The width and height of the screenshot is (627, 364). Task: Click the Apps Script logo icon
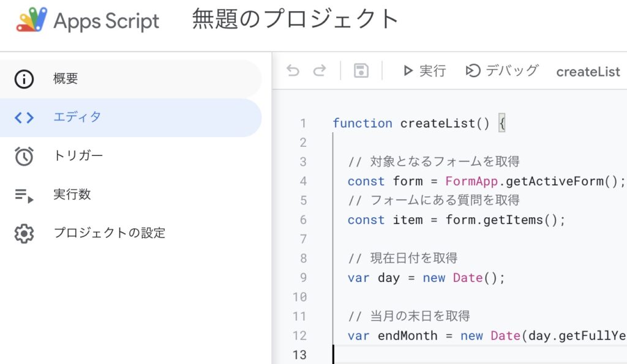point(32,19)
